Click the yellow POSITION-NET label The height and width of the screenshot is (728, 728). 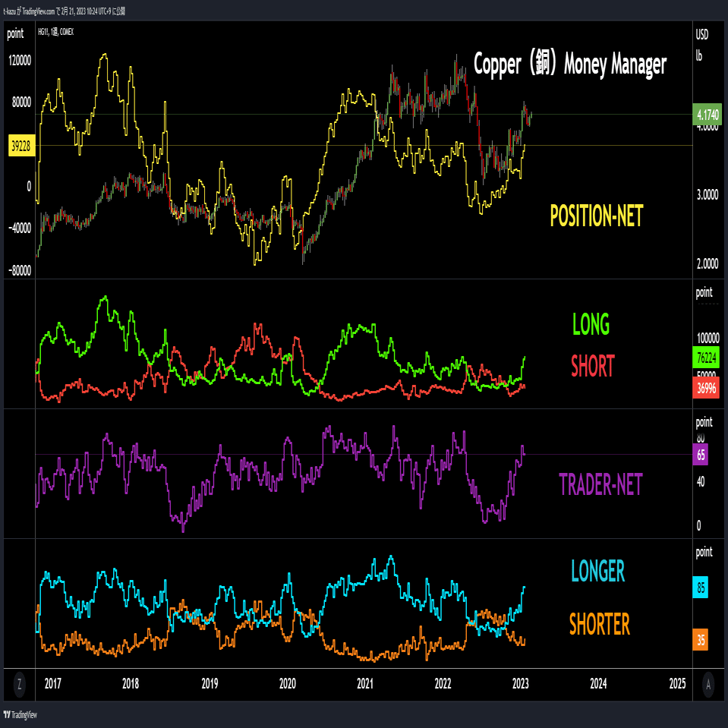(597, 216)
